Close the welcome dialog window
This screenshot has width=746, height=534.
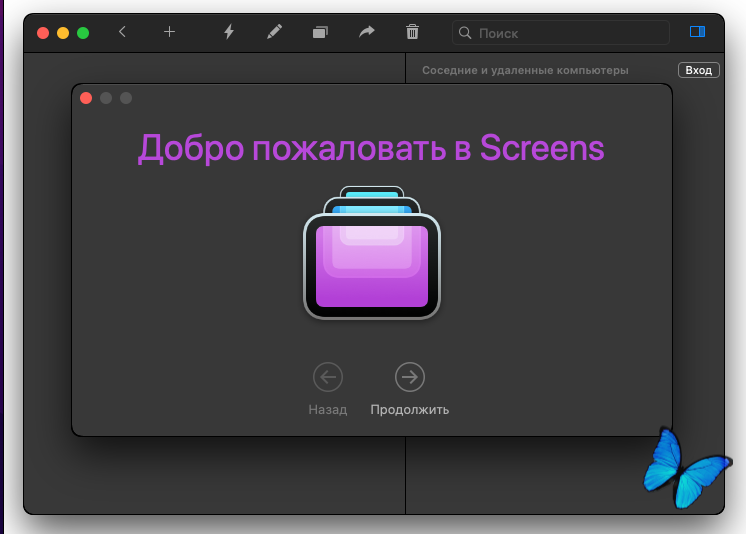[86, 98]
